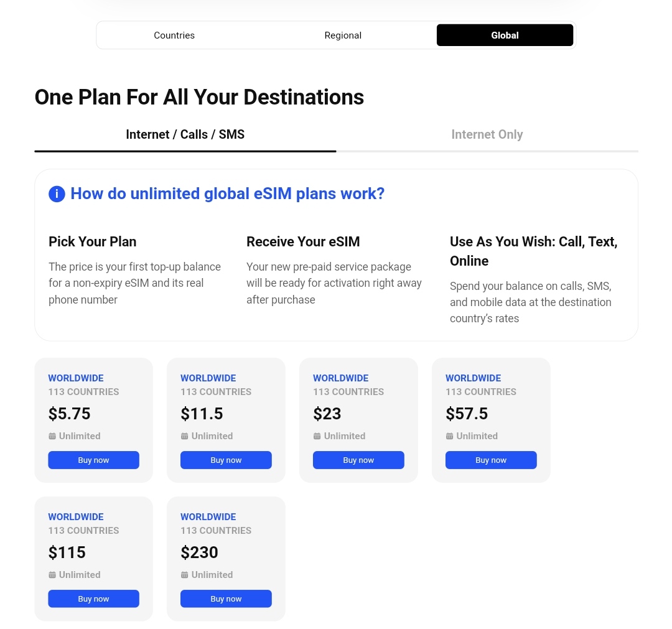This screenshot has width=672, height=629.
Task: Purchase the $230 worldwide plan
Action: click(x=226, y=599)
